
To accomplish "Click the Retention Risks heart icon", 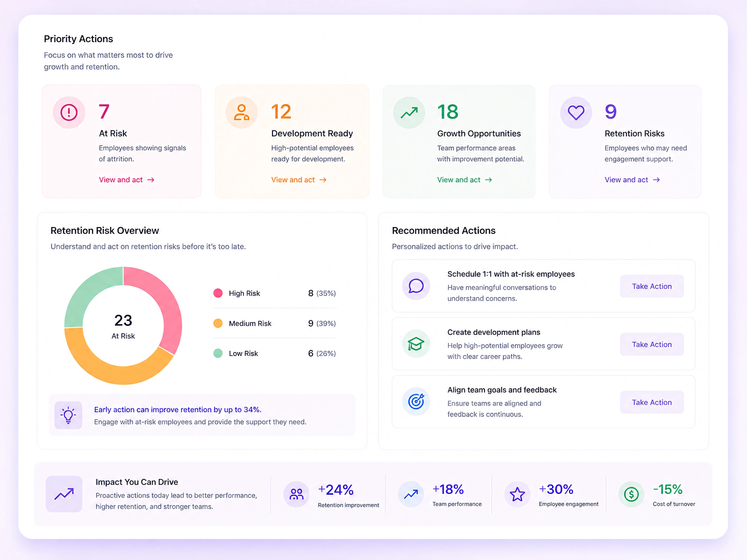I will click(576, 112).
